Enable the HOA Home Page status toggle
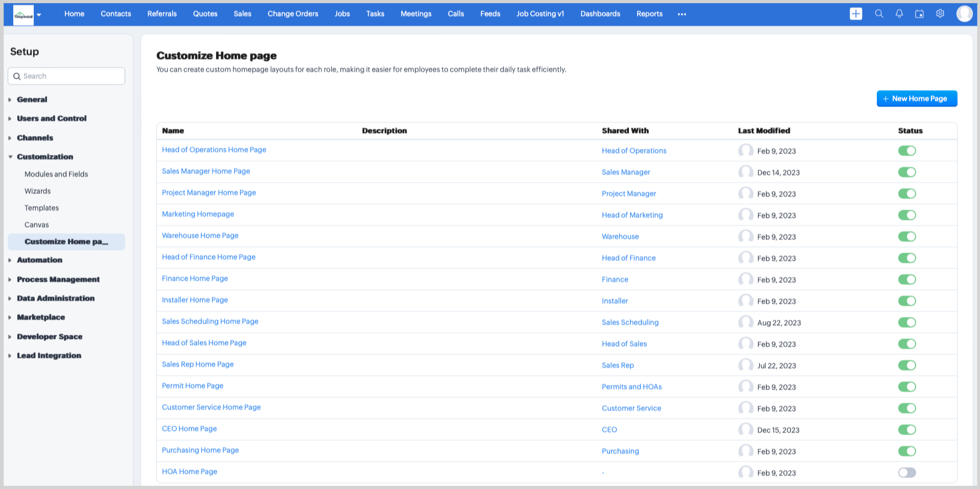 907,473
